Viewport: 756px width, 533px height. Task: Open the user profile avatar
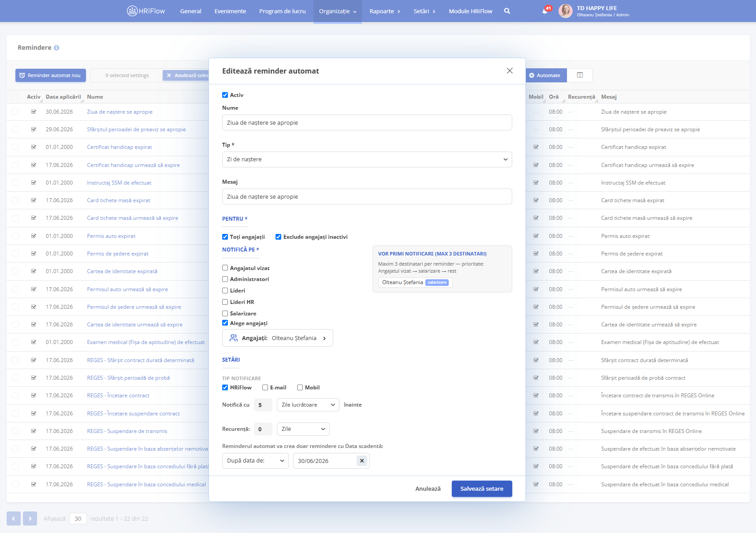566,11
